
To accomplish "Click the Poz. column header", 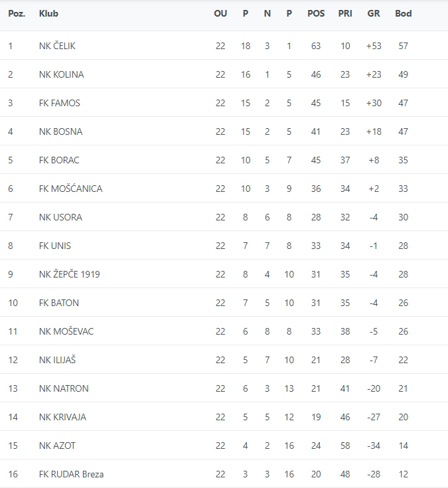I will (17, 13).
